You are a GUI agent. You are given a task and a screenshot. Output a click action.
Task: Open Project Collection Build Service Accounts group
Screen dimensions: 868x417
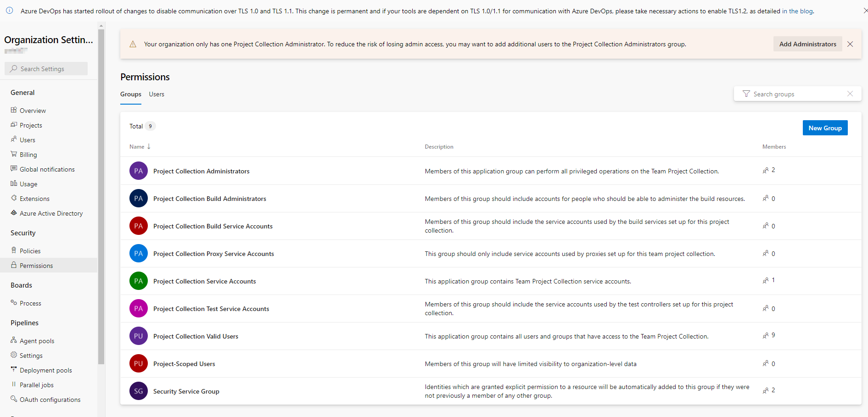(x=213, y=226)
